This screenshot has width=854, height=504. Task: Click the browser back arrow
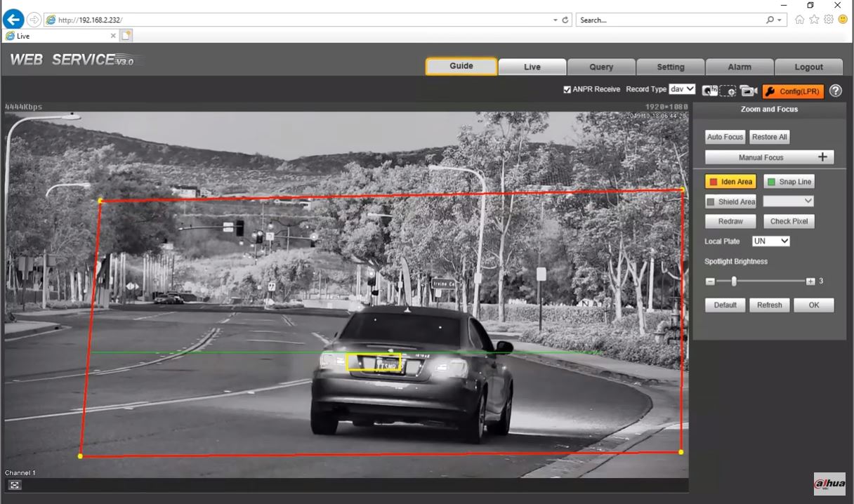tap(13, 20)
